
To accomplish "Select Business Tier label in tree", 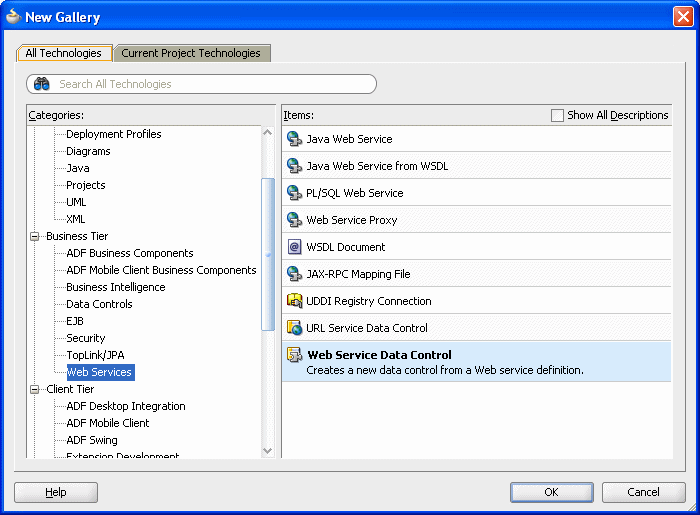I will coord(77,236).
